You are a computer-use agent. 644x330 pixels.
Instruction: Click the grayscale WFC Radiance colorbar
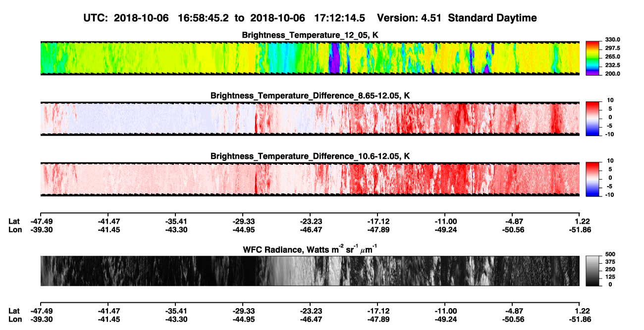coord(592,271)
